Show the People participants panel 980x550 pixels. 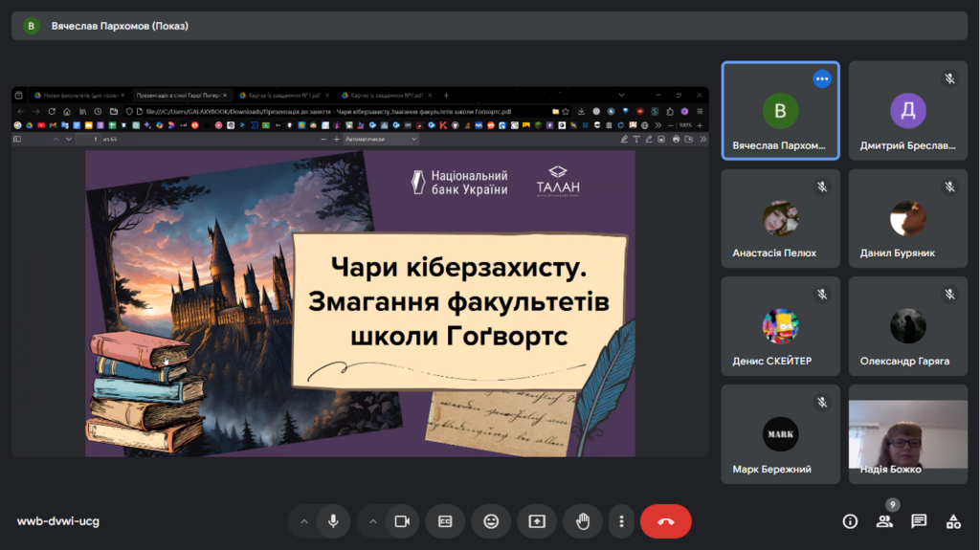(x=884, y=521)
